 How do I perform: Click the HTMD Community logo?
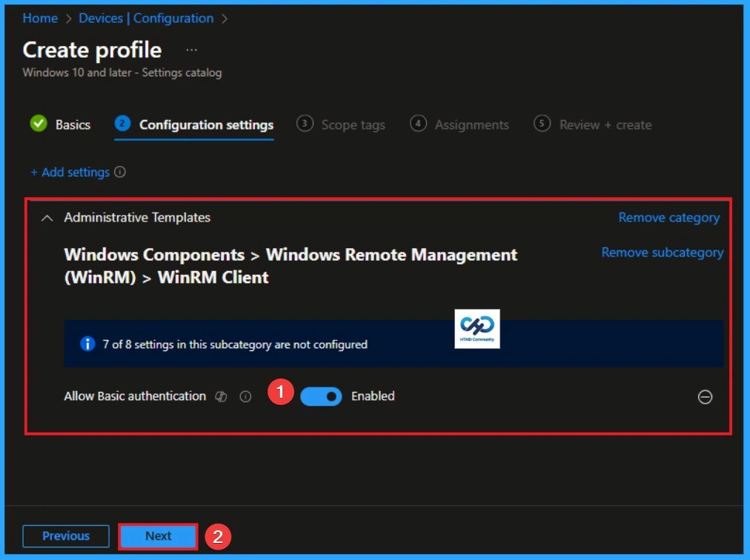[477, 328]
